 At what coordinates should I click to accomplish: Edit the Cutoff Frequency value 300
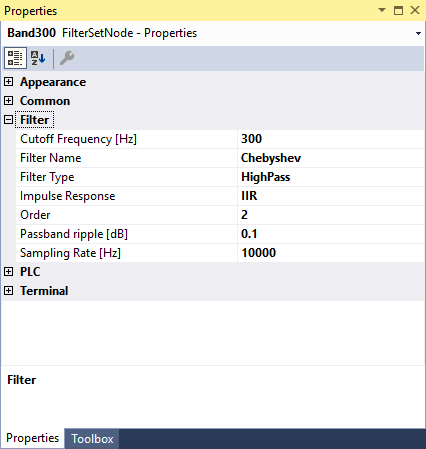pos(331,139)
